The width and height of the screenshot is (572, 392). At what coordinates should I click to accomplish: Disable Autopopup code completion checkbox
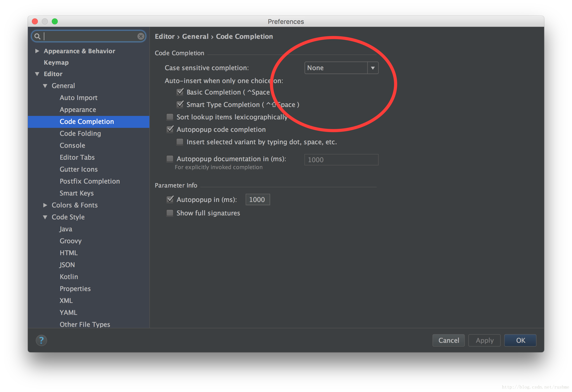[170, 129]
